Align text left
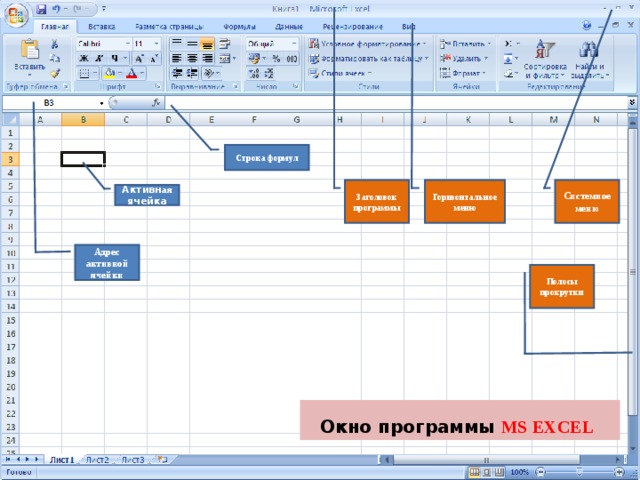Image resolution: width=640 pixels, height=480 pixels. tap(176, 58)
